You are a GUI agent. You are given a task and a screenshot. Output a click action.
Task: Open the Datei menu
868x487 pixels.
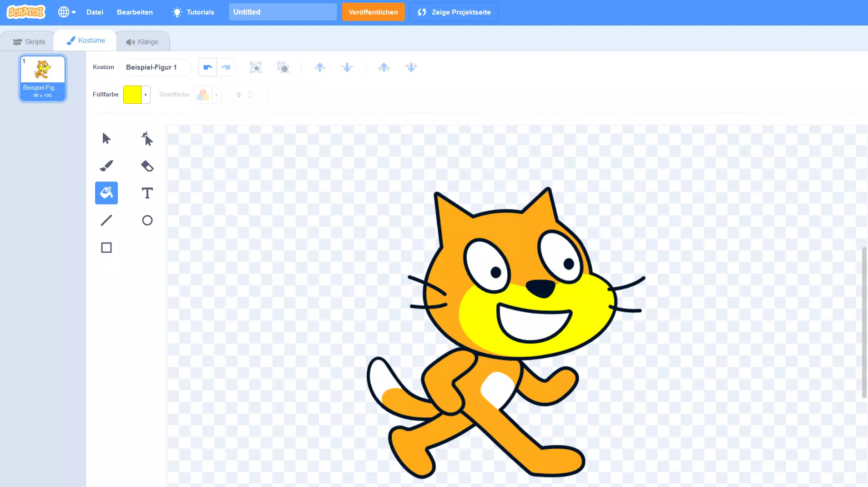[95, 12]
